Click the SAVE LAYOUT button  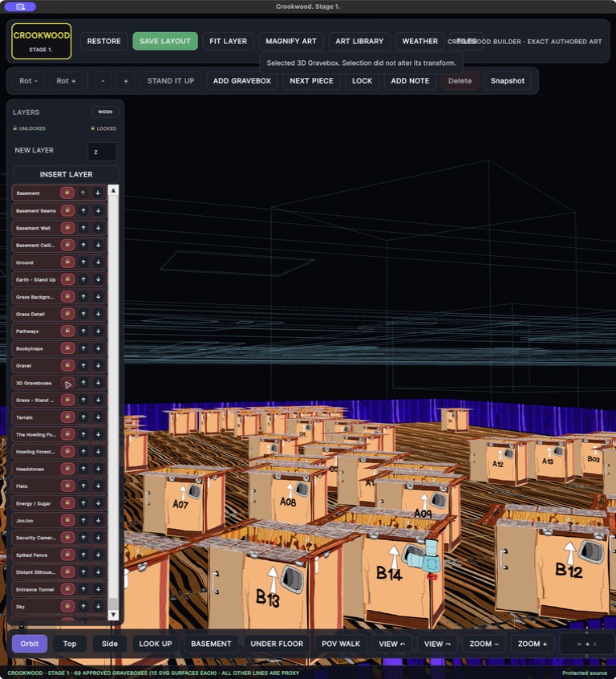pyautogui.click(x=165, y=41)
